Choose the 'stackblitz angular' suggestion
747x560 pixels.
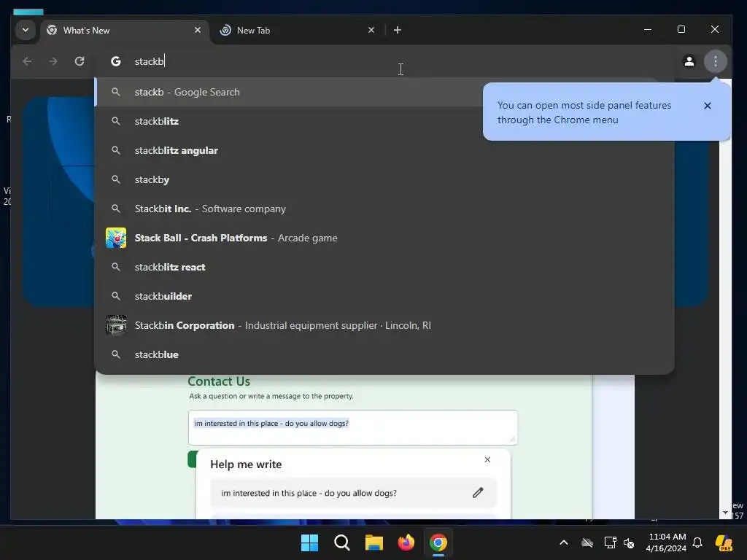pyautogui.click(x=384, y=150)
